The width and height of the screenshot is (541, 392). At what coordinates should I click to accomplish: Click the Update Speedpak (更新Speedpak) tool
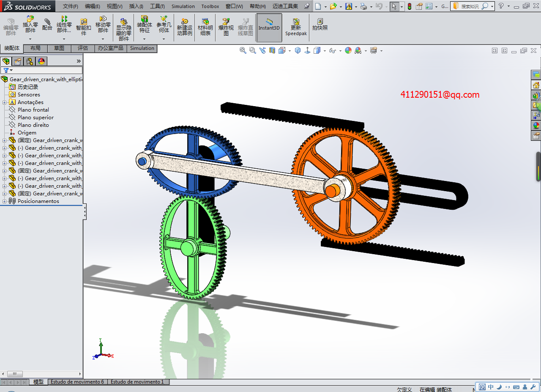pos(296,27)
